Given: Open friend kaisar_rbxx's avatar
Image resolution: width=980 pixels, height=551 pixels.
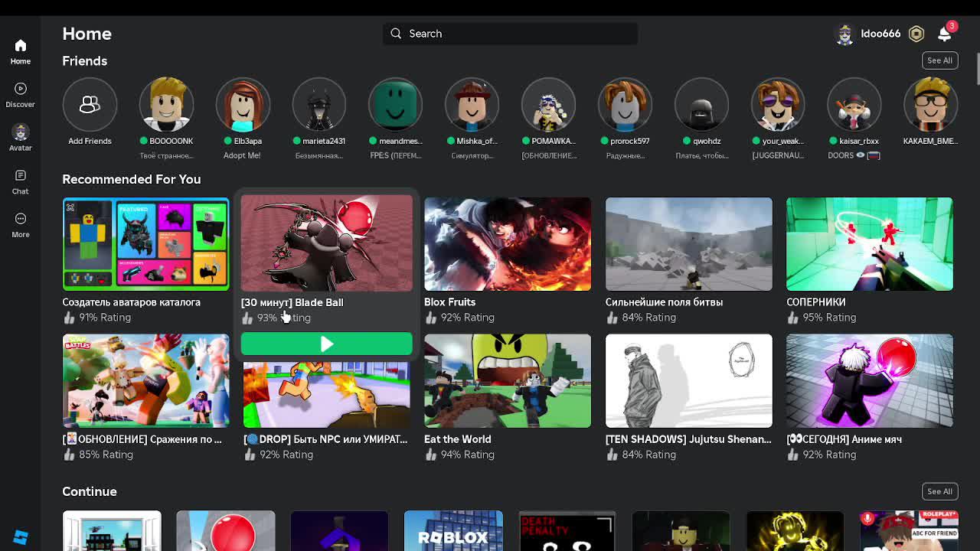Looking at the screenshot, I should pyautogui.click(x=854, y=104).
